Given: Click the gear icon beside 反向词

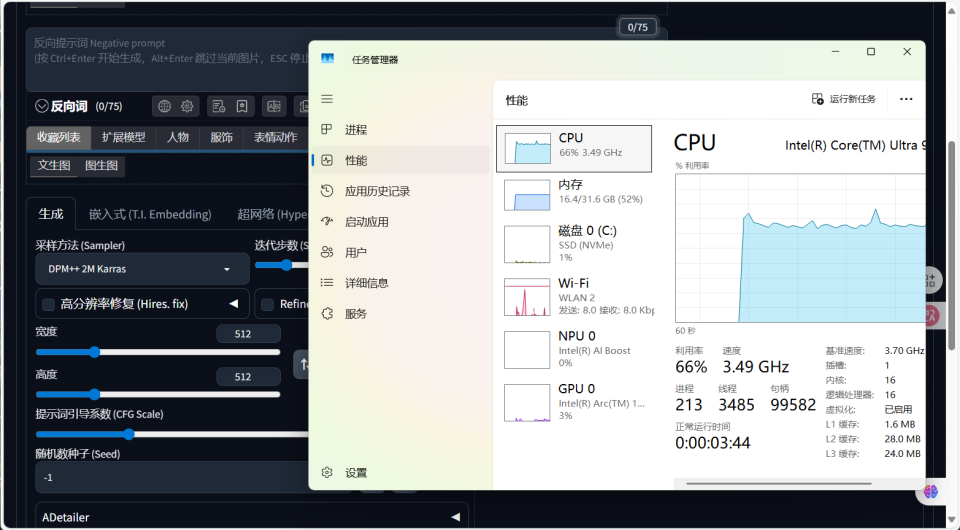Looking at the screenshot, I should coord(187,106).
